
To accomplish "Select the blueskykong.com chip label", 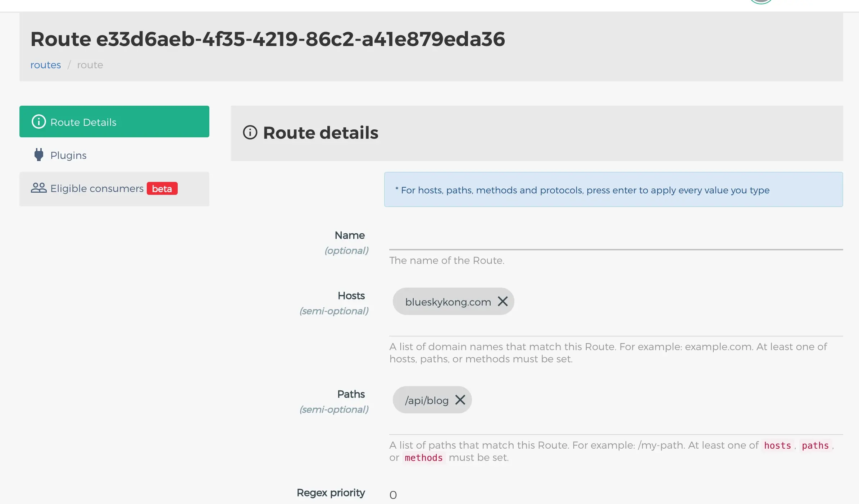I will 448,302.
